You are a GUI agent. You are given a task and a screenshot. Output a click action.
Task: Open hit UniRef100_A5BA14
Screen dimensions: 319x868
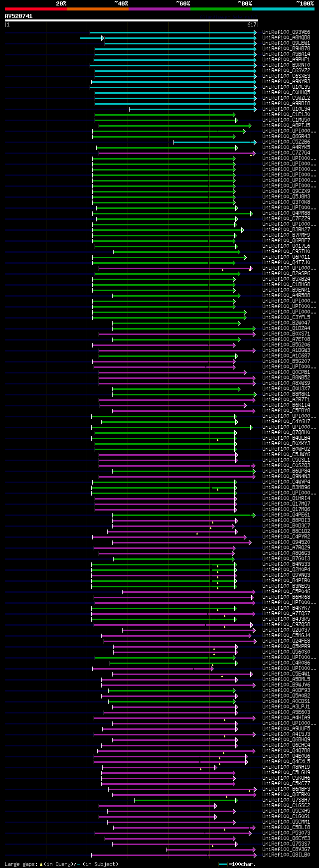(x=286, y=54)
